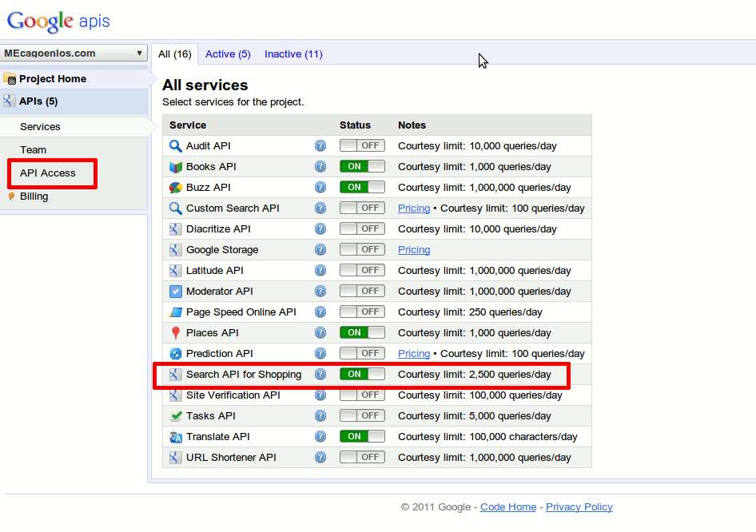Image resolution: width=756 pixels, height=532 pixels.
Task: Click the Page Speed Online API icon
Action: coord(176,312)
